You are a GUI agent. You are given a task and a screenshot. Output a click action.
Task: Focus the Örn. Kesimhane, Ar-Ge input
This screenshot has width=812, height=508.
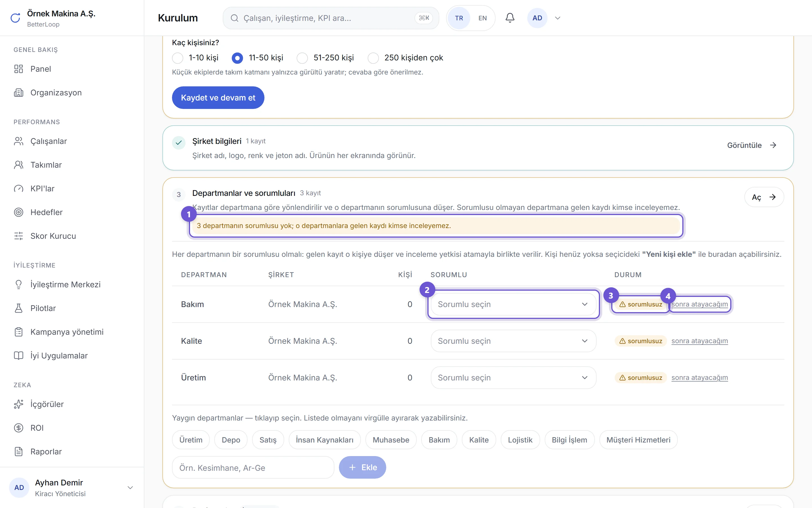click(x=253, y=467)
